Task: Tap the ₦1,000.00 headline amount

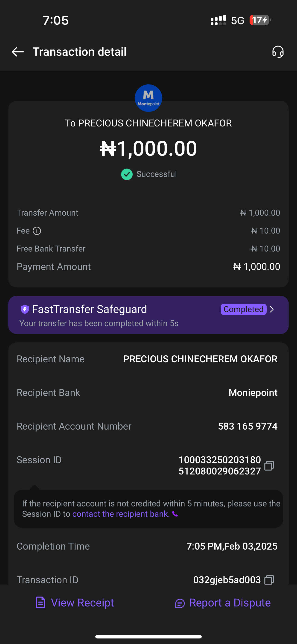Action: [x=148, y=148]
